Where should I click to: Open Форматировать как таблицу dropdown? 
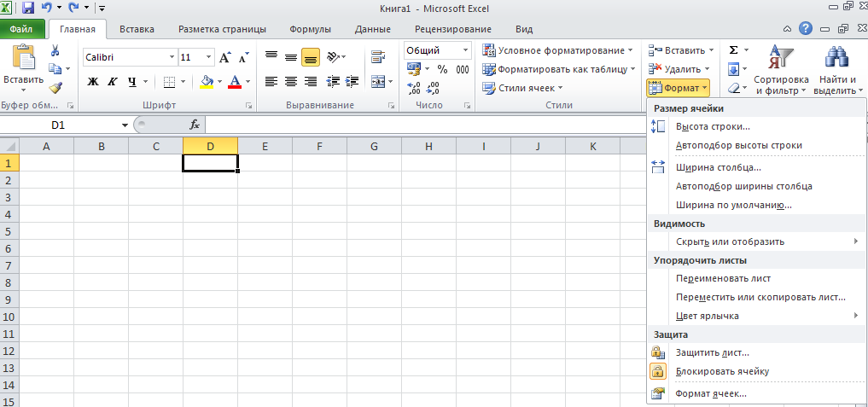(559, 69)
